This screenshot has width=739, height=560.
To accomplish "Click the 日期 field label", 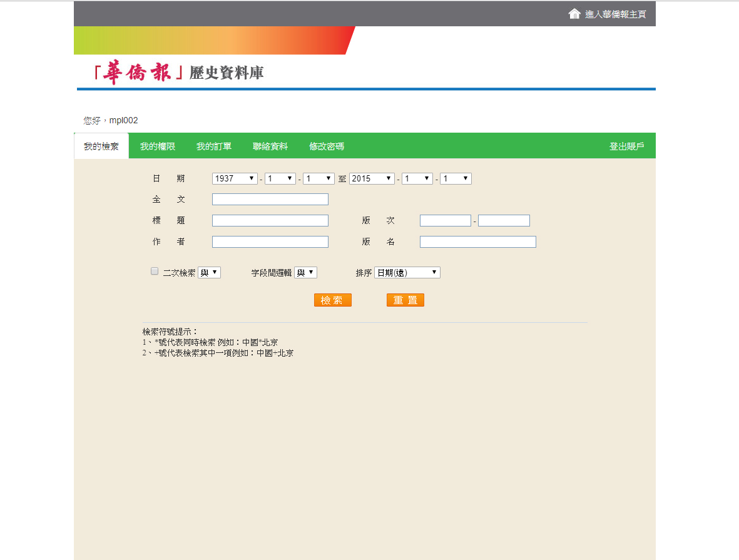I will point(169,179).
